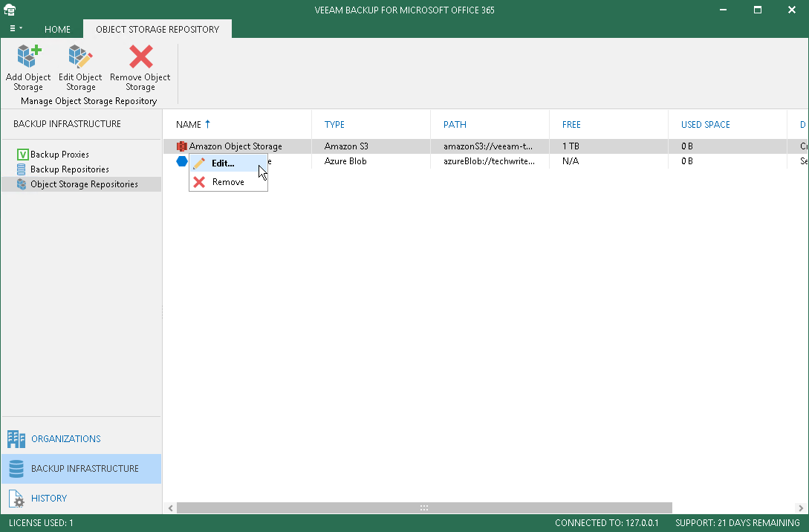The image size is (809, 532).
Task: Select Object Storage Repositories tree node
Action: pyautogui.click(x=82, y=184)
